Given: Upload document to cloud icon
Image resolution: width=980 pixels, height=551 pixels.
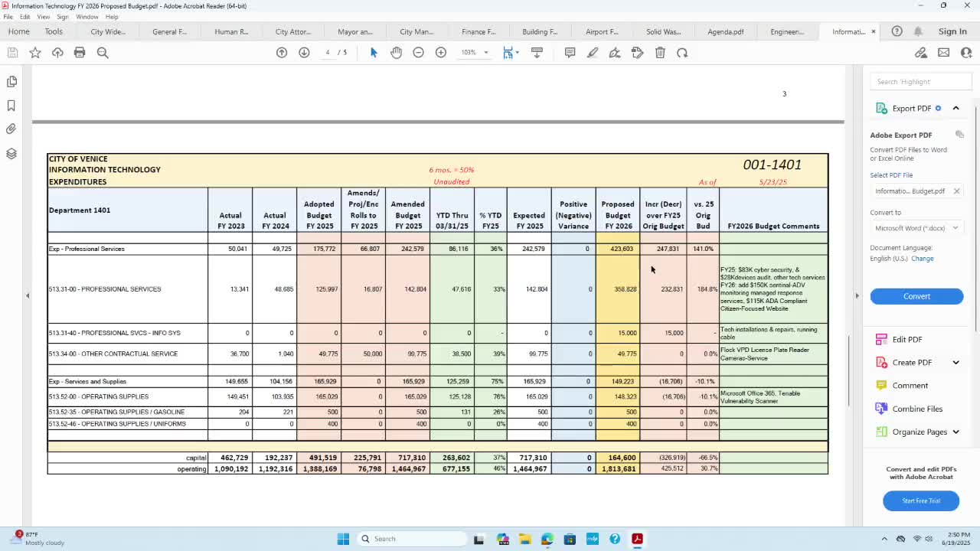Looking at the screenshot, I should click(57, 52).
